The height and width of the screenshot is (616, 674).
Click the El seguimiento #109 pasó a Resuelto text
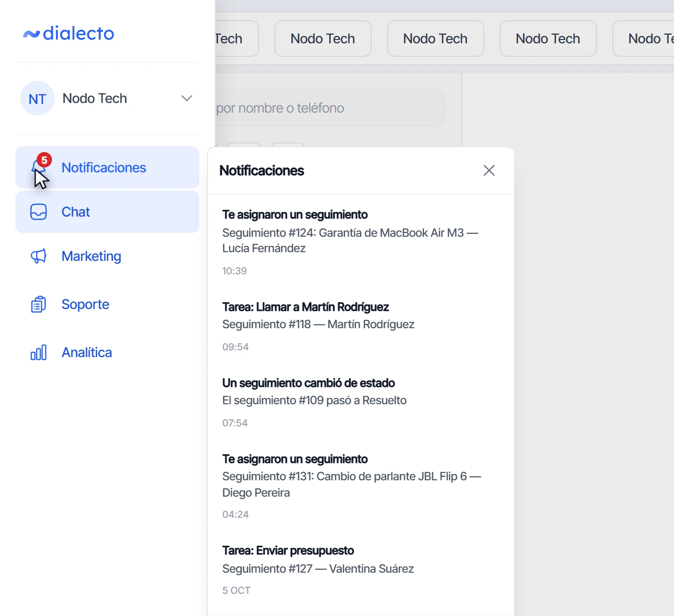click(x=314, y=400)
